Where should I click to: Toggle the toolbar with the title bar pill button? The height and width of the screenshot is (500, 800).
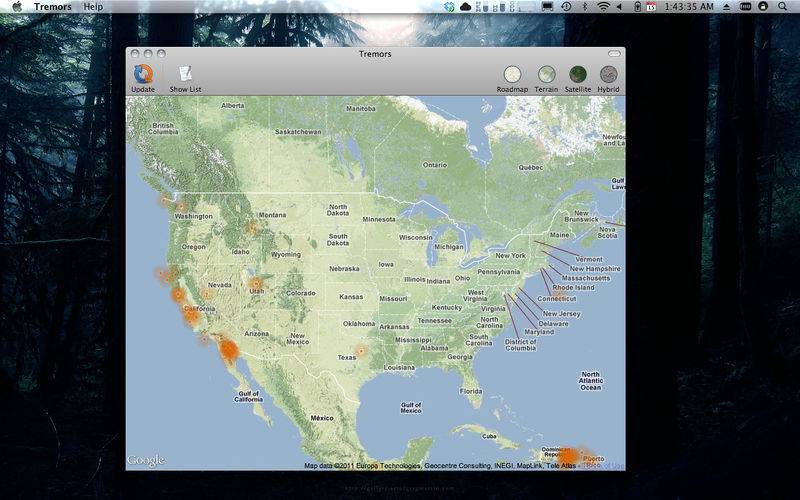[x=614, y=54]
